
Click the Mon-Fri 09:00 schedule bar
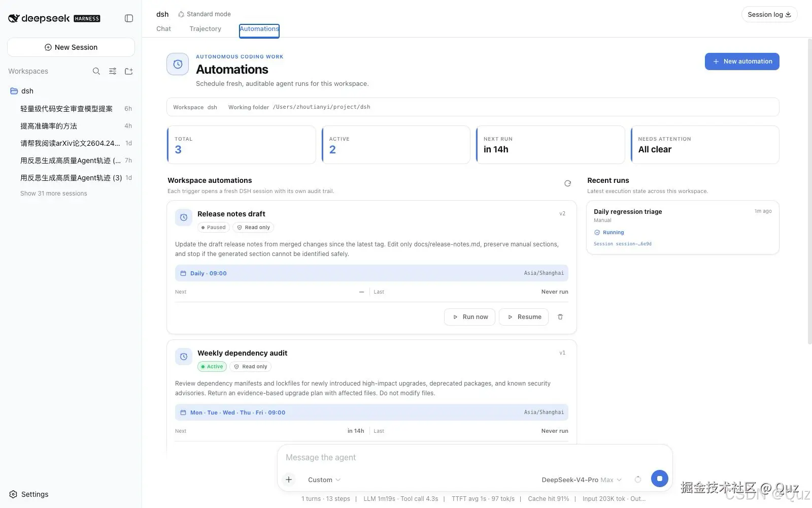pos(371,412)
